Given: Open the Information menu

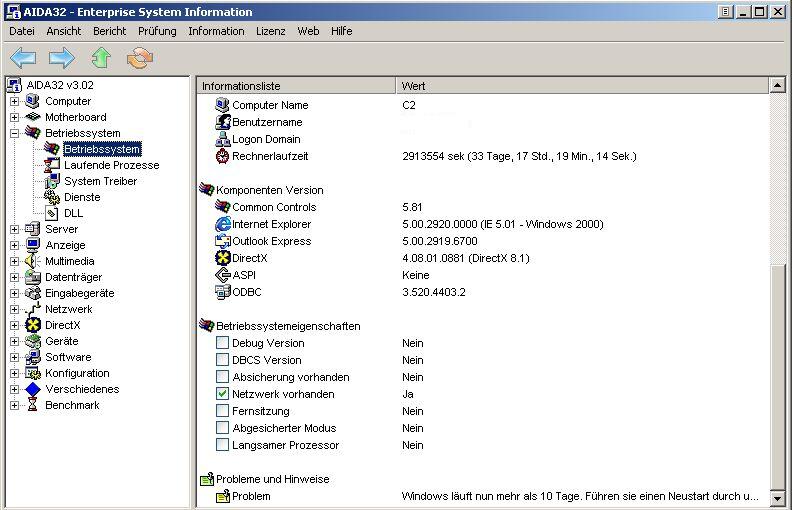Looking at the screenshot, I should point(216,31).
